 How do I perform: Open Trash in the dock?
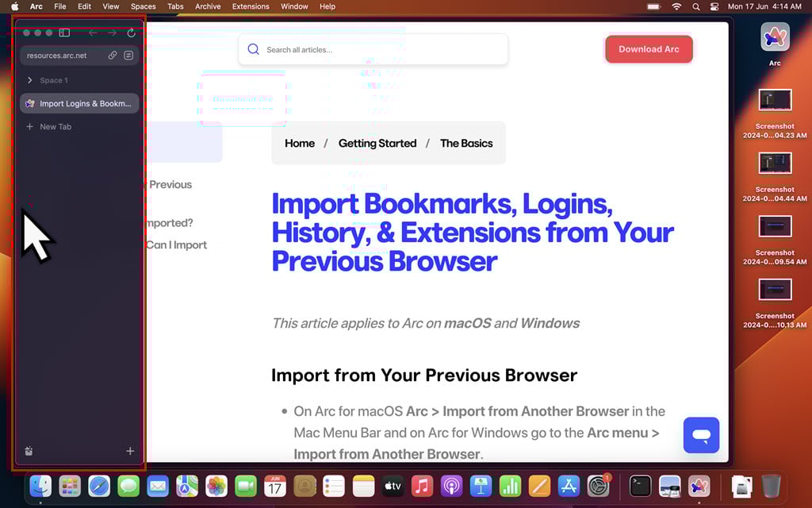pyautogui.click(x=771, y=487)
